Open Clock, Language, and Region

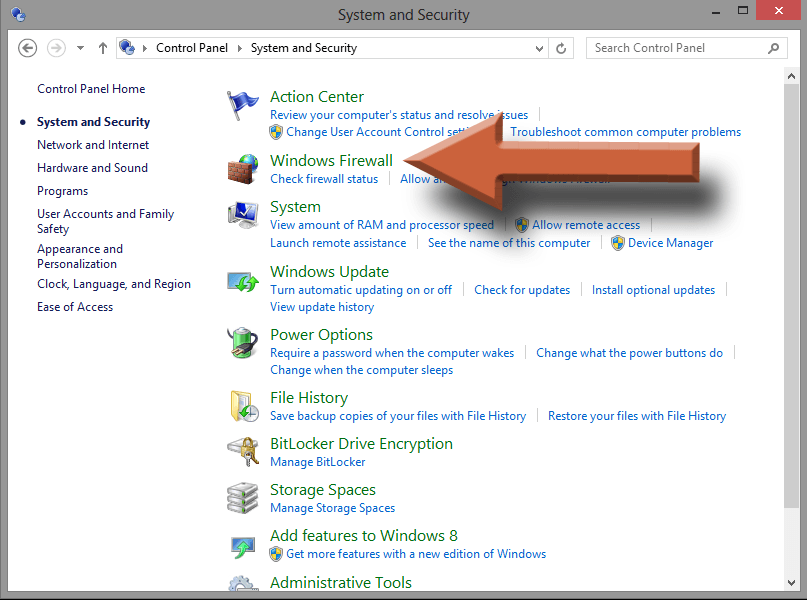pyautogui.click(x=114, y=284)
